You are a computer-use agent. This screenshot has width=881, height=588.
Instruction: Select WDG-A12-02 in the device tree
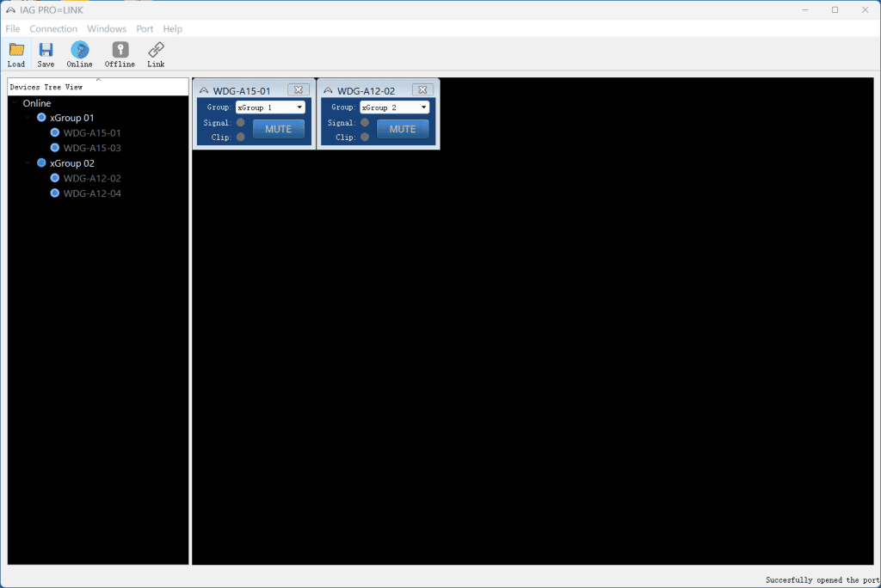pos(92,179)
